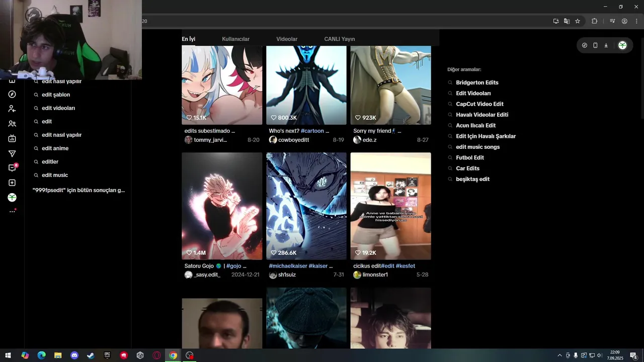The image size is (644, 362).
Task: View all results for '999fpsedit'
Action: pyautogui.click(x=78, y=190)
